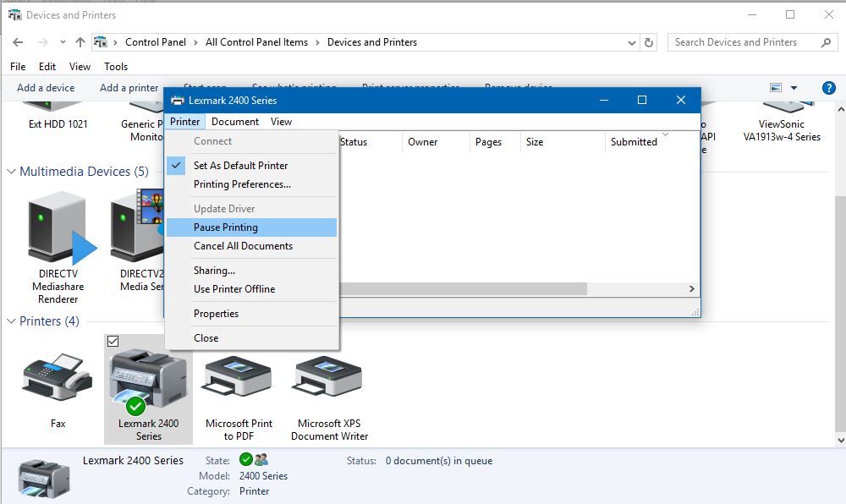Open Printing Preferences...
Viewport: 846px width, 504px height.
[251, 184]
